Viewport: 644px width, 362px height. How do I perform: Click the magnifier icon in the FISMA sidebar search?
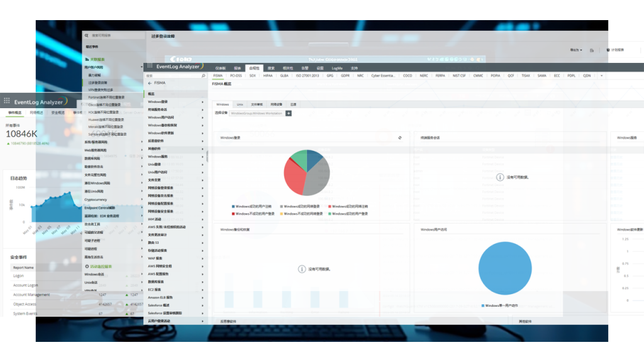(x=203, y=76)
